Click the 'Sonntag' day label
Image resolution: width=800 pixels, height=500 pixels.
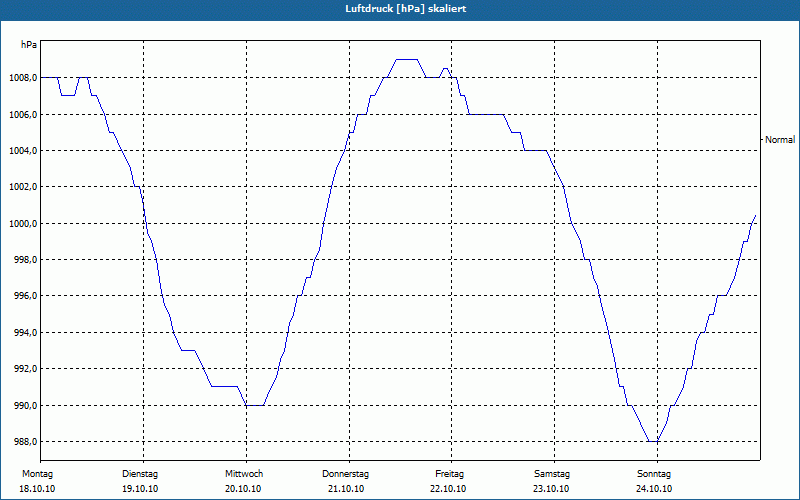pyautogui.click(x=654, y=474)
